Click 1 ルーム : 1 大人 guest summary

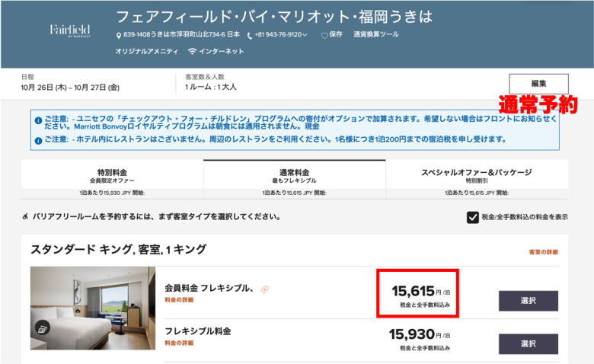click(211, 87)
